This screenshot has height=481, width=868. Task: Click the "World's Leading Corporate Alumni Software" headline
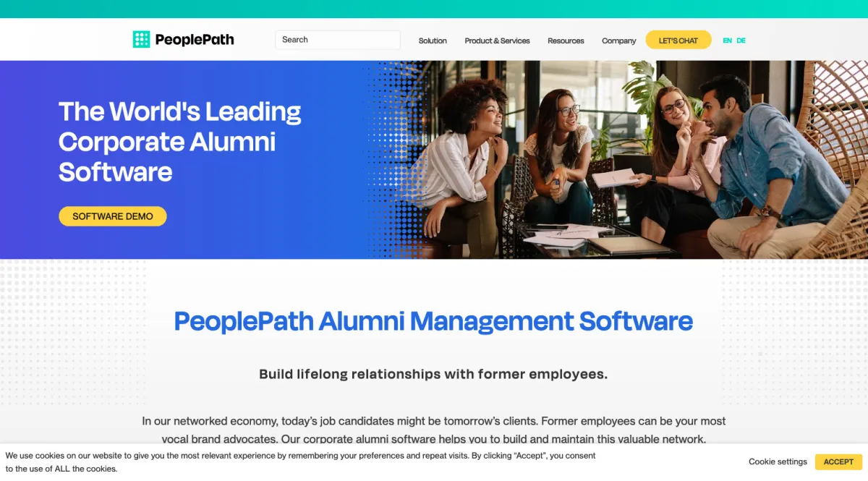(x=180, y=142)
